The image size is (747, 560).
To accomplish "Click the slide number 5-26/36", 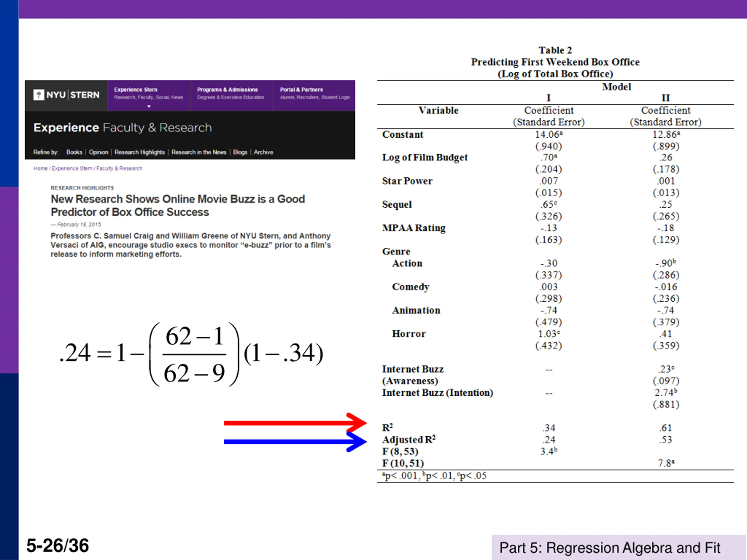I will [x=57, y=545].
